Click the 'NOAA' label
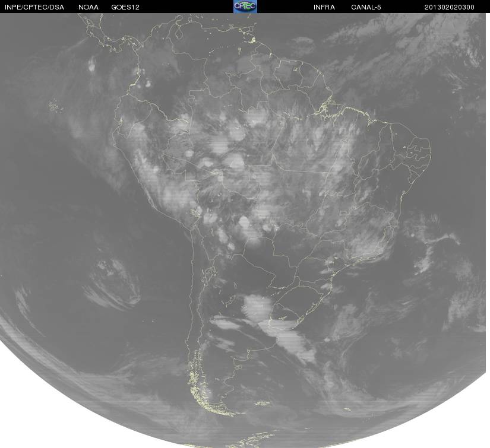This screenshot has height=448, width=490. [88, 7]
